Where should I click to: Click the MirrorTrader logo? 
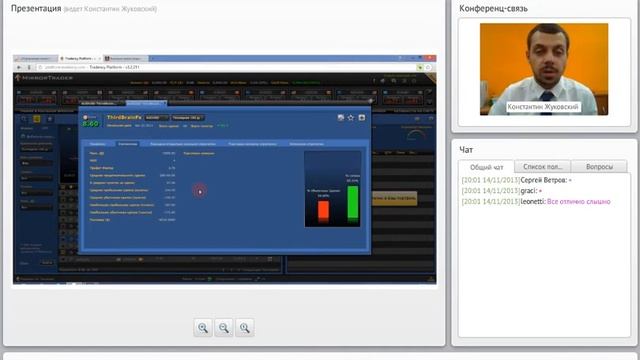[x=44, y=78]
